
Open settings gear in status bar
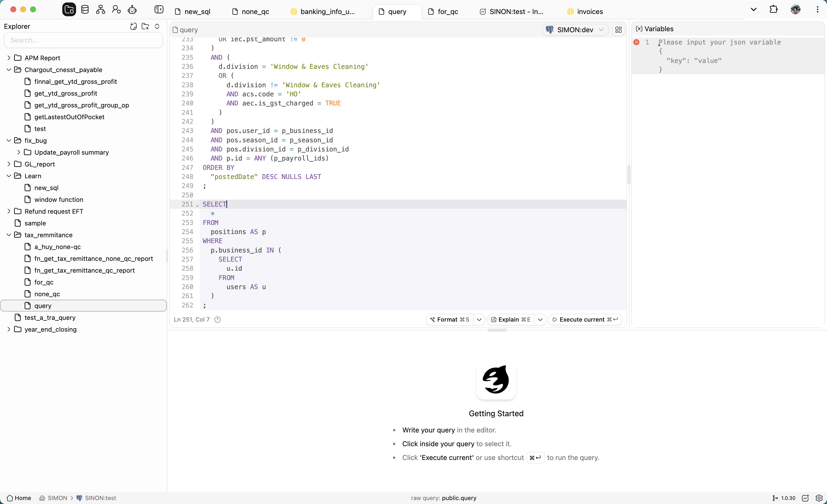pyautogui.click(x=819, y=498)
